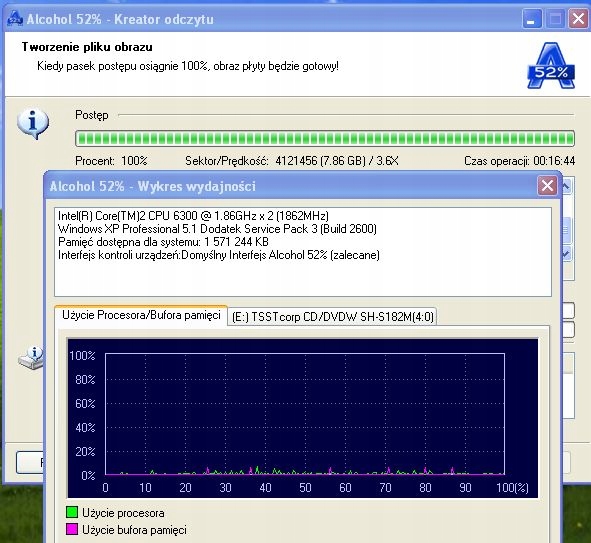Close the Wykres wydajności window
591x543 pixels.
tap(547, 185)
